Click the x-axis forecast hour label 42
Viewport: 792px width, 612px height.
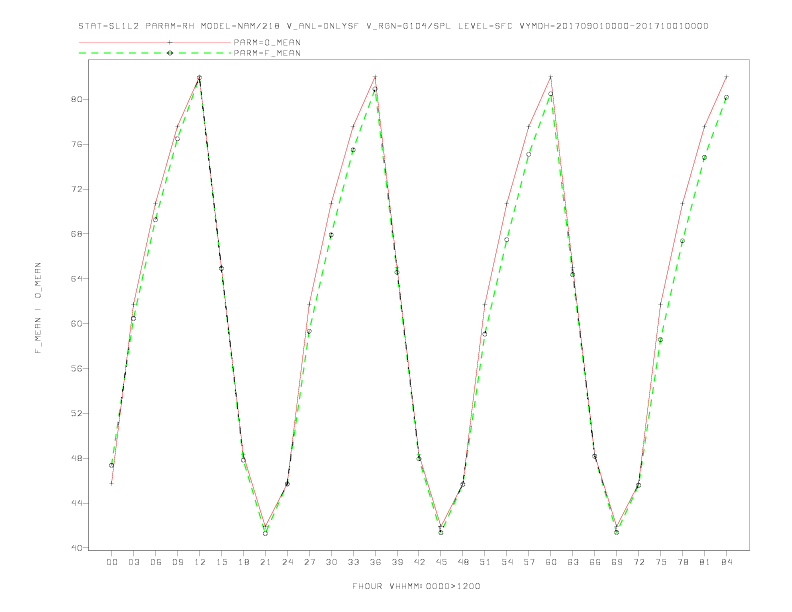419,562
